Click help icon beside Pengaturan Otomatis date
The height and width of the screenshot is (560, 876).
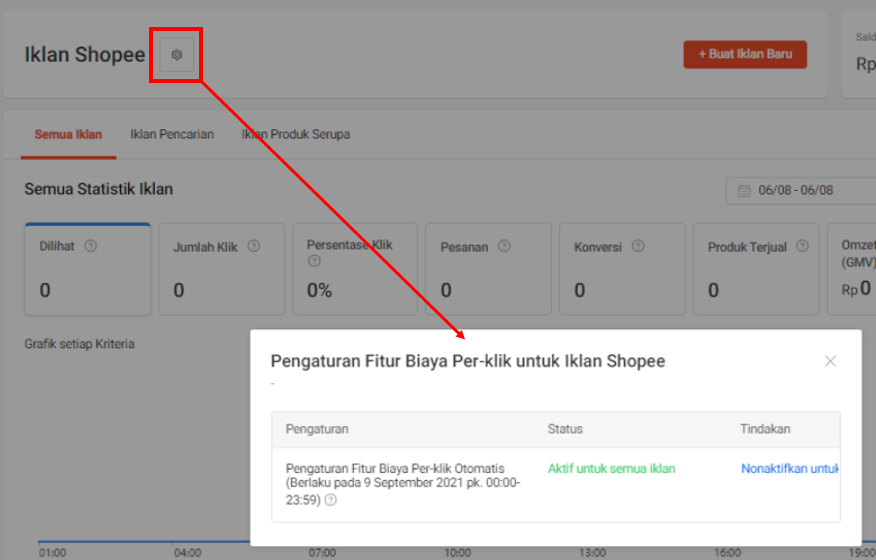331,500
